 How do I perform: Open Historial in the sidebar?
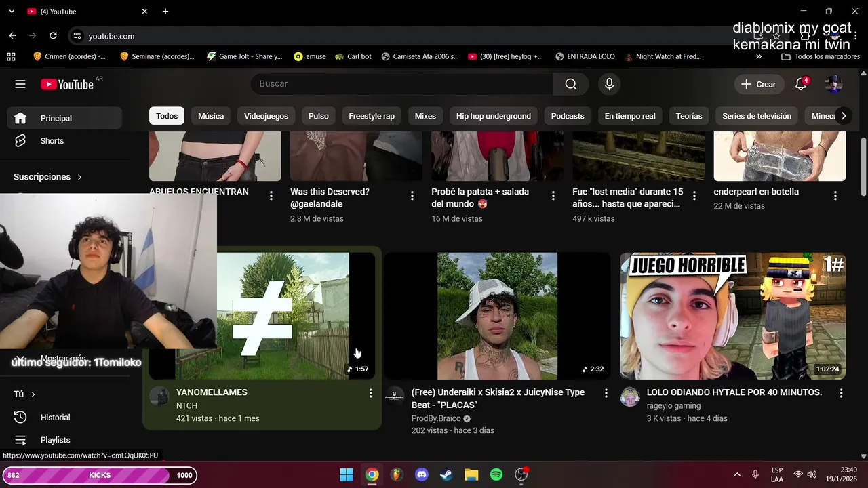64,418
